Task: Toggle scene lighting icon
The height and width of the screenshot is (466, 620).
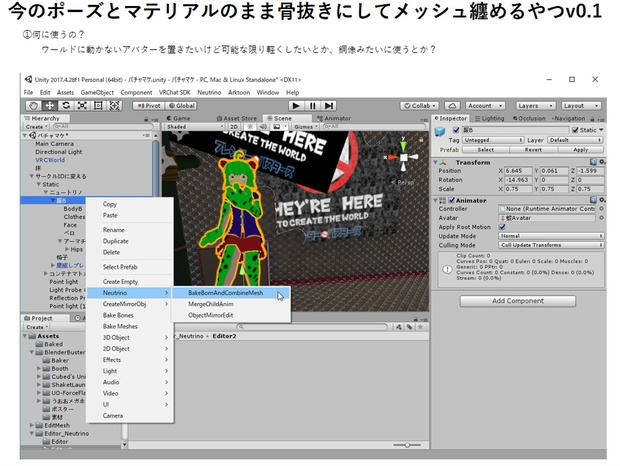Action: 250,126
